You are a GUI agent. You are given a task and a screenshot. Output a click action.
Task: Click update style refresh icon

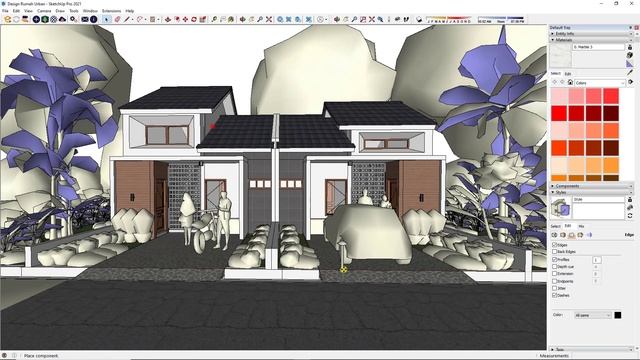click(x=630, y=216)
